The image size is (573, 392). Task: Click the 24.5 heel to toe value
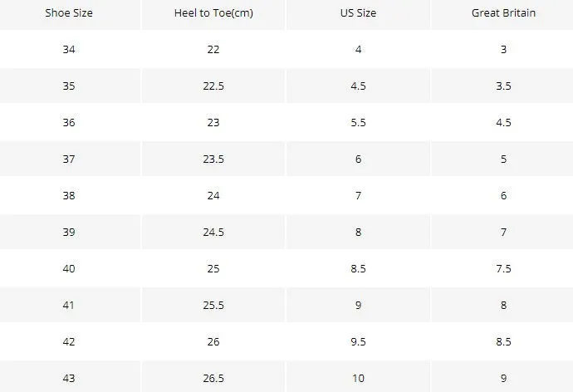coord(213,232)
